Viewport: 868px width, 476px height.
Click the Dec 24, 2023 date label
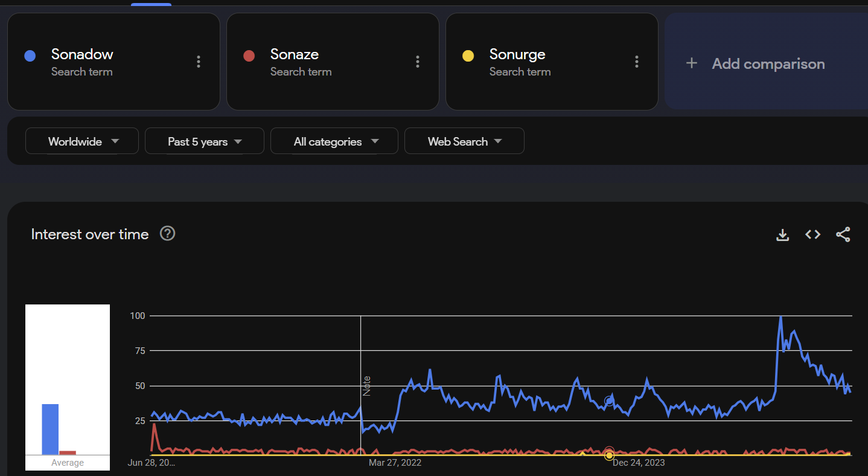coord(639,463)
